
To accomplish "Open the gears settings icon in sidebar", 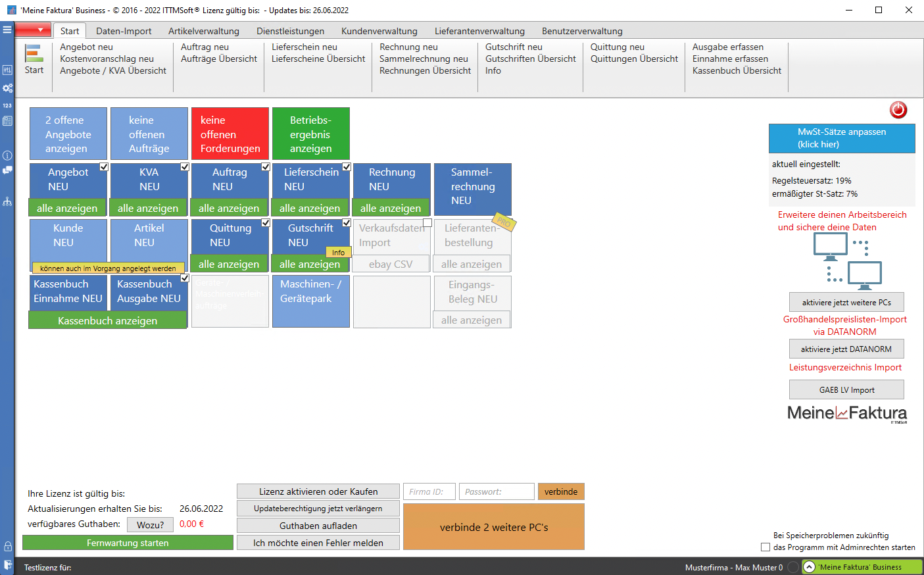I will (7, 87).
